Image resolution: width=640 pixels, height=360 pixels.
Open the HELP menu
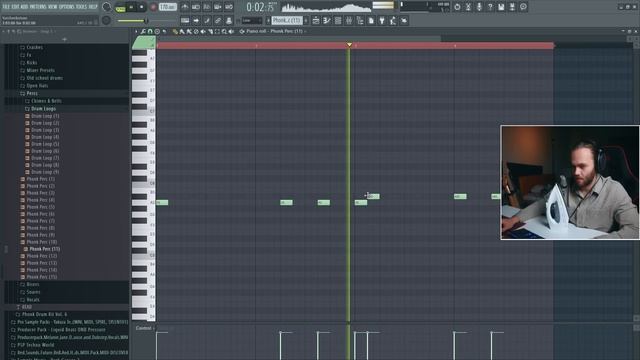tap(93, 7)
